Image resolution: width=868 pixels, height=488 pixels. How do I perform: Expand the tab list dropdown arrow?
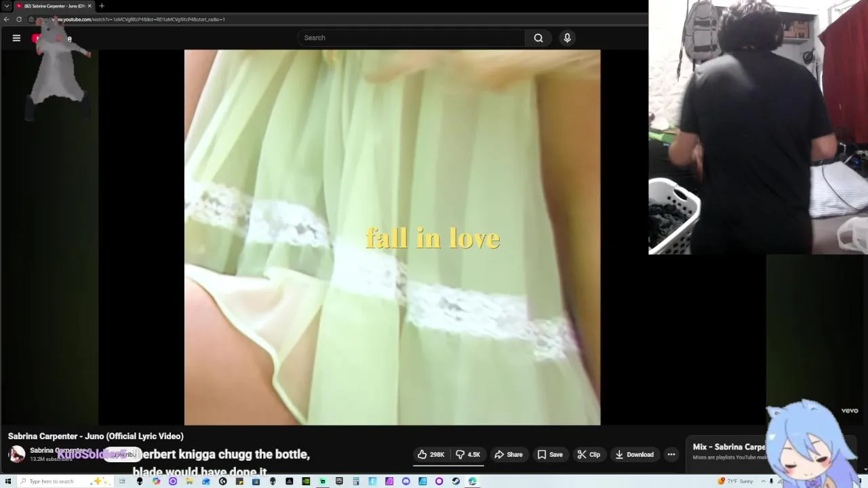click(x=7, y=6)
